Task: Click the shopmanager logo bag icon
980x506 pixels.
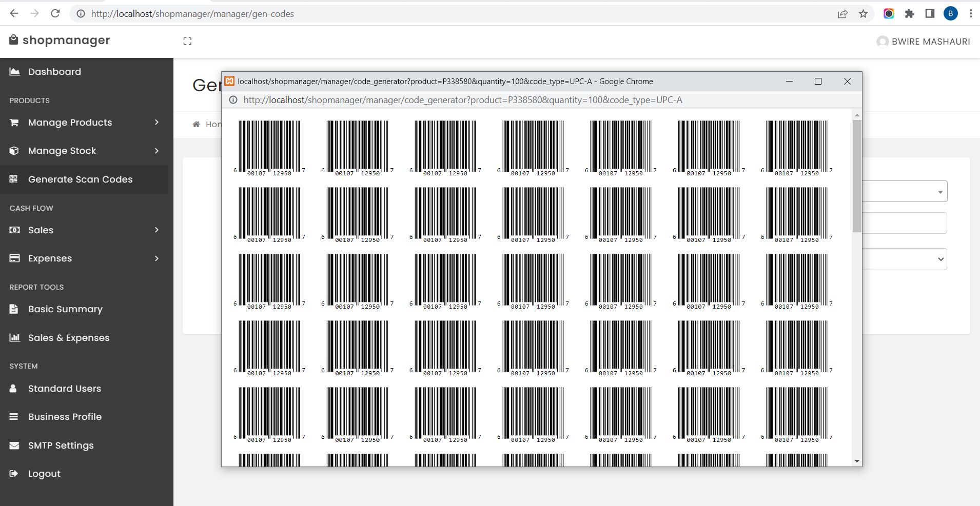Action: pos(14,39)
